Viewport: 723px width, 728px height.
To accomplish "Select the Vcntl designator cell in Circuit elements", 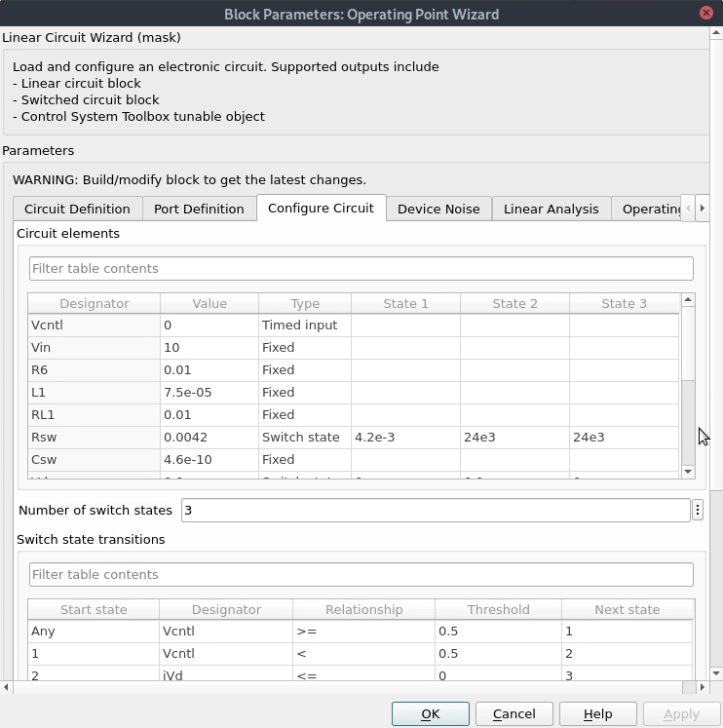I will click(95, 326).
